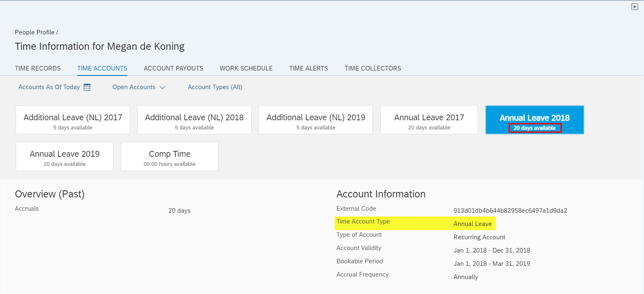Click the Accrual Frequency value Annually

tap(466, 277)
